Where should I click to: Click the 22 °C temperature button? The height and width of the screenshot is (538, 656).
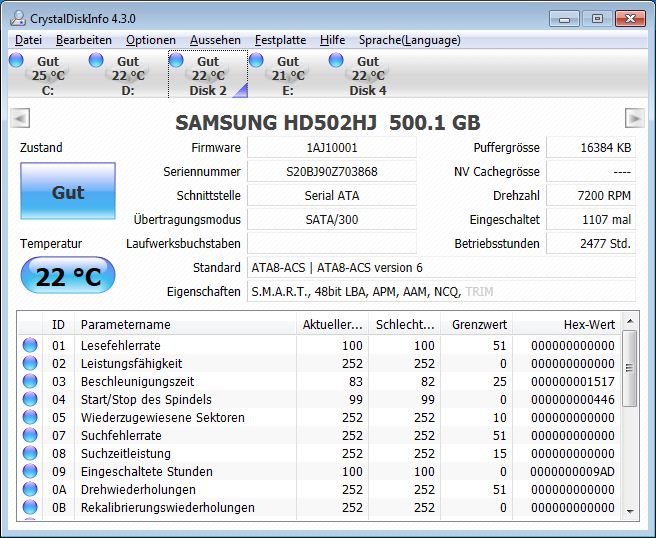tap(68, 275)
